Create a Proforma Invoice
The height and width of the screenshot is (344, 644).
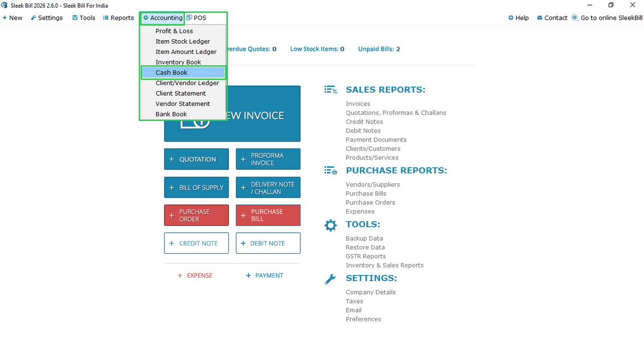pyautogui.click(x=268, y=159)
